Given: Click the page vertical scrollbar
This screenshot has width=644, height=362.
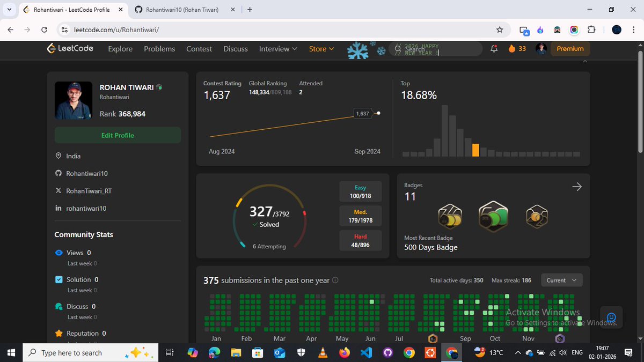Looking at the screenshot, I should tap(639, 102).
